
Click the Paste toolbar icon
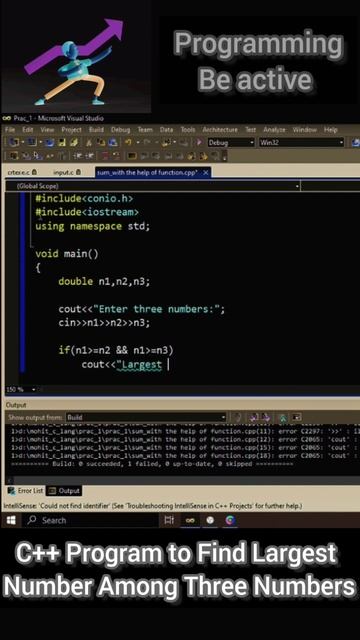pos(113,142)
